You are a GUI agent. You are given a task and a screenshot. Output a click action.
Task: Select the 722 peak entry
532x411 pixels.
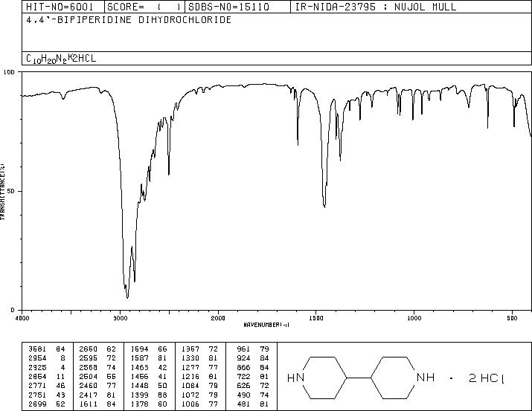coord(253,376)
